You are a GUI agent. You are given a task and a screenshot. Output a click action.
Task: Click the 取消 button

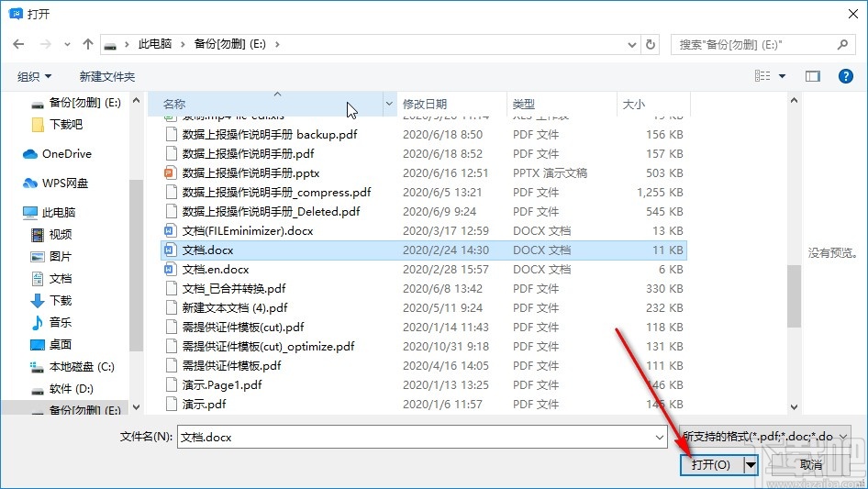[811, 464]
